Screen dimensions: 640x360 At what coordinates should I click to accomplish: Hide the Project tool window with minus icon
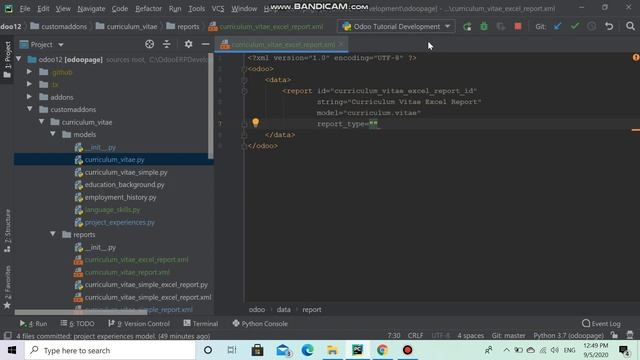tap(205, 44)
